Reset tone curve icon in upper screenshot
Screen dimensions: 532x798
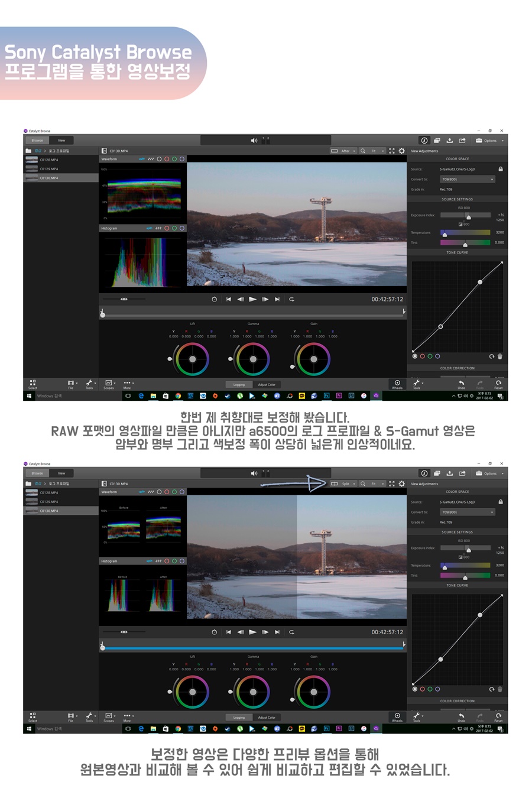(491, 356)
